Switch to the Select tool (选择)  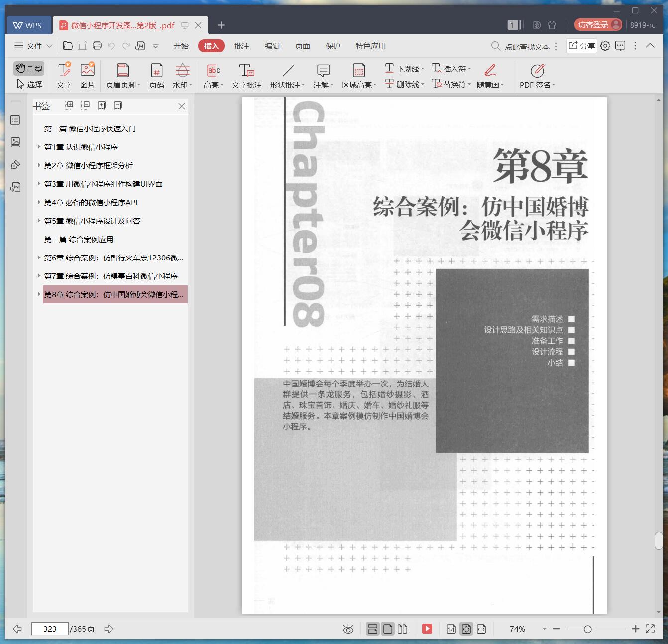pyautogui.click(x=29, y=84)
